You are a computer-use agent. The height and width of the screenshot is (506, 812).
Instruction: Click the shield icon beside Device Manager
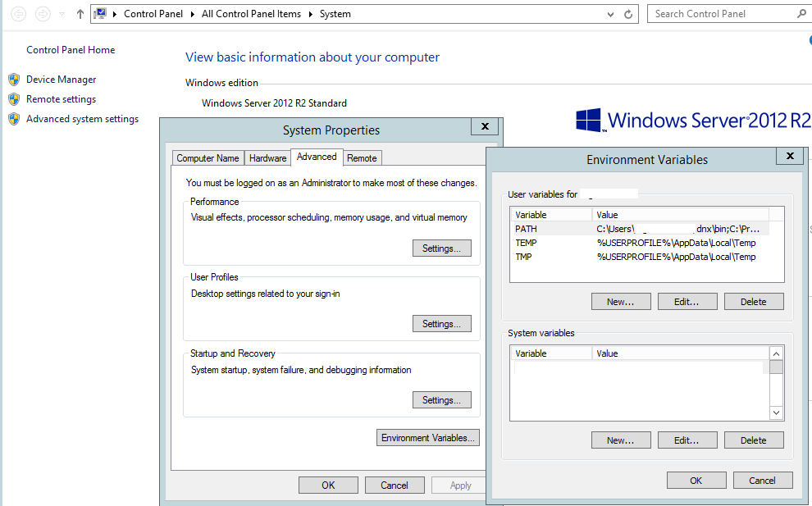coord(14,80)
